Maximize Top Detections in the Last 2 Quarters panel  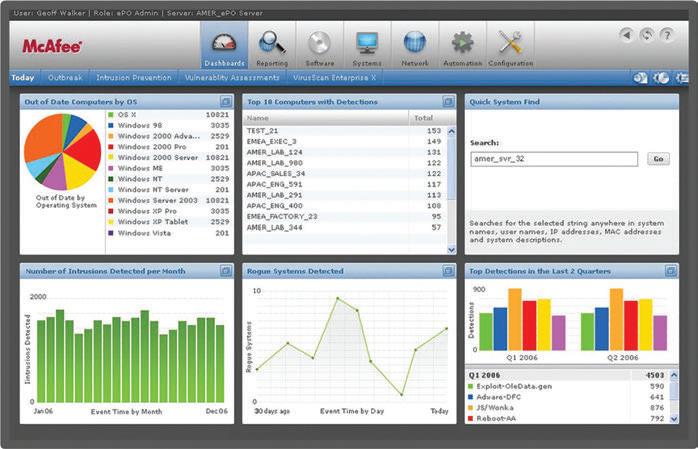(671, 271)
